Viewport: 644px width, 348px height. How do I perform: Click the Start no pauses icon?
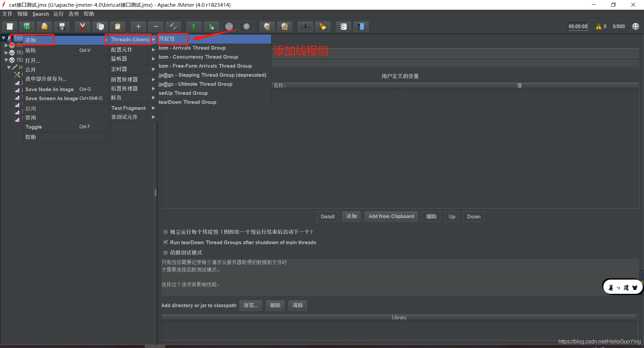211,26
